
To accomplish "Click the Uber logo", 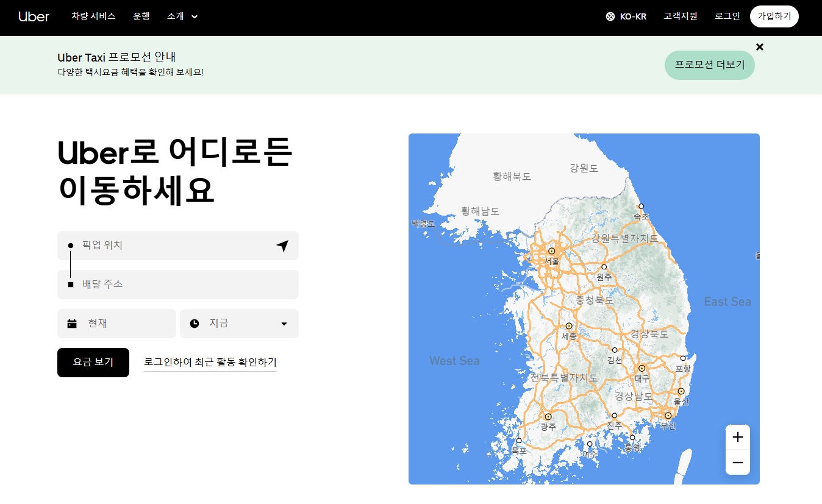I will [x=34, y=16].
